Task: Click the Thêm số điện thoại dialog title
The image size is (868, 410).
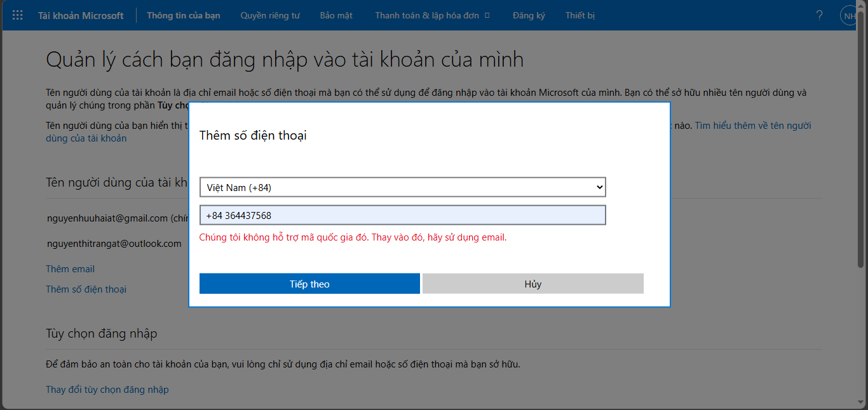Action: 253,135
